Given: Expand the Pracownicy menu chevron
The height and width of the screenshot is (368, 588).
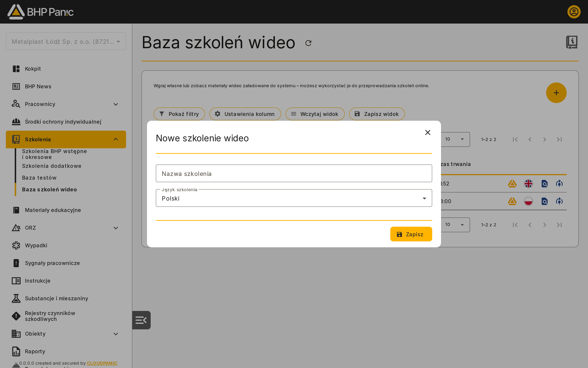Looking at the screenshot, I should tap(116, 104).
